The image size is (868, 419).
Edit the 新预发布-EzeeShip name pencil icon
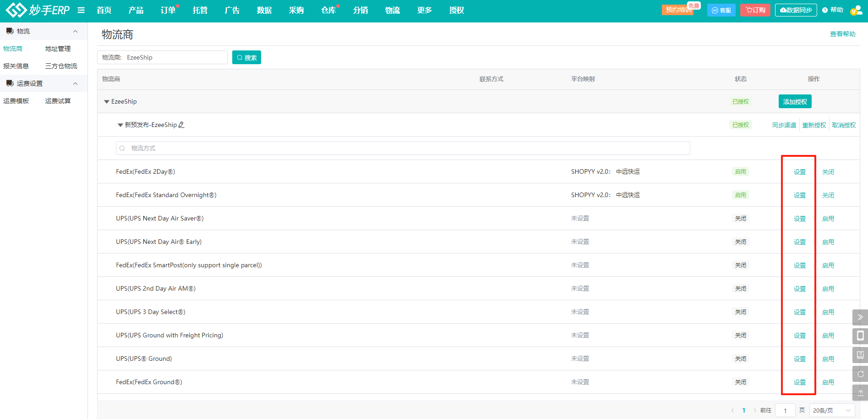181,125
